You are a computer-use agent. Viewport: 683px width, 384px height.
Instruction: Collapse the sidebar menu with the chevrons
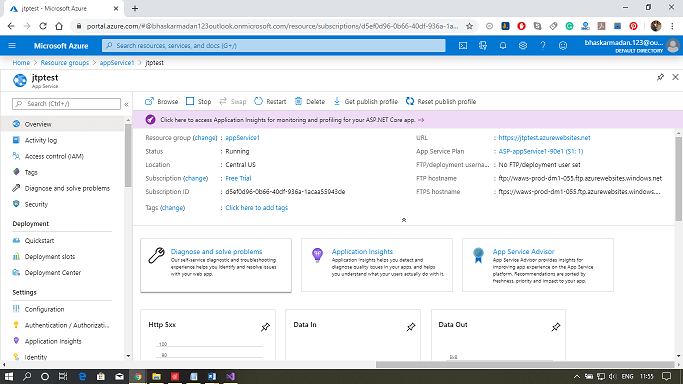click(126, 104)
